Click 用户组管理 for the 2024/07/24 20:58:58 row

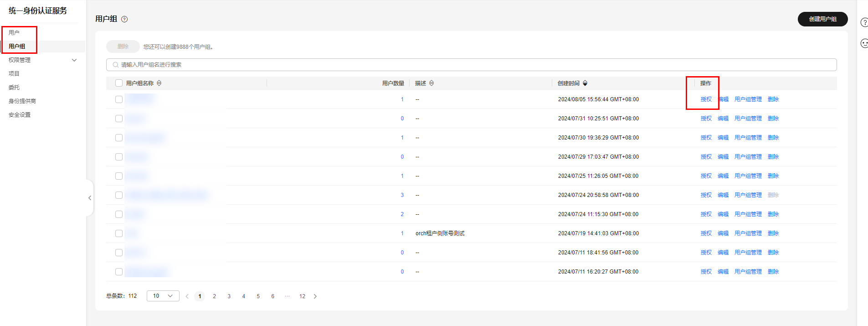pos(748,195)
